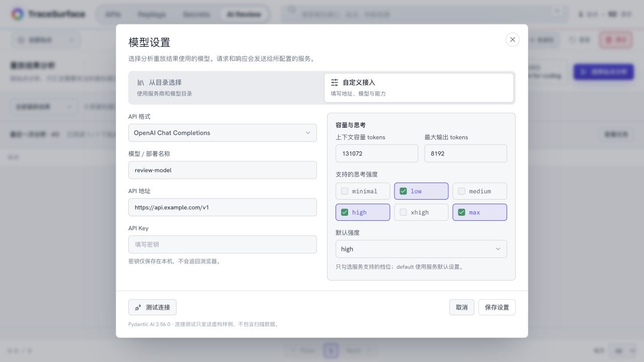Go to the Replays tab behind the dialog

coord(151,14)
